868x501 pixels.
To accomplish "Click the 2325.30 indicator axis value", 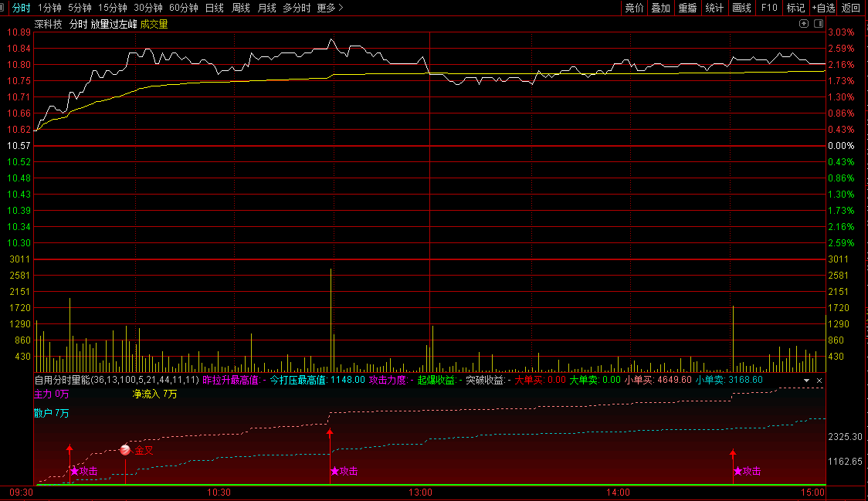I will pyautogui.click(x=846, y=438).
